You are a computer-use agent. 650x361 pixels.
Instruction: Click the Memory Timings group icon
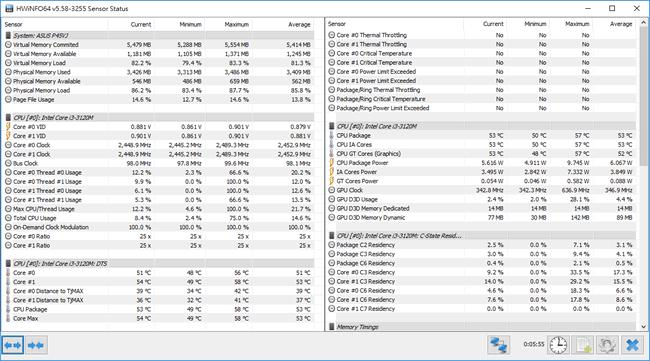coord(331,327)
